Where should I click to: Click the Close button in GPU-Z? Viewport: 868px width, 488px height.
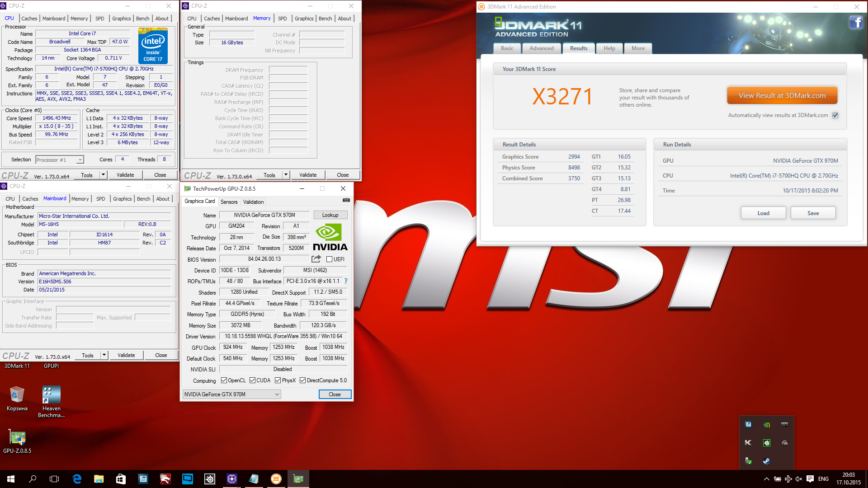pyautogui.click(x=335, y=394)
